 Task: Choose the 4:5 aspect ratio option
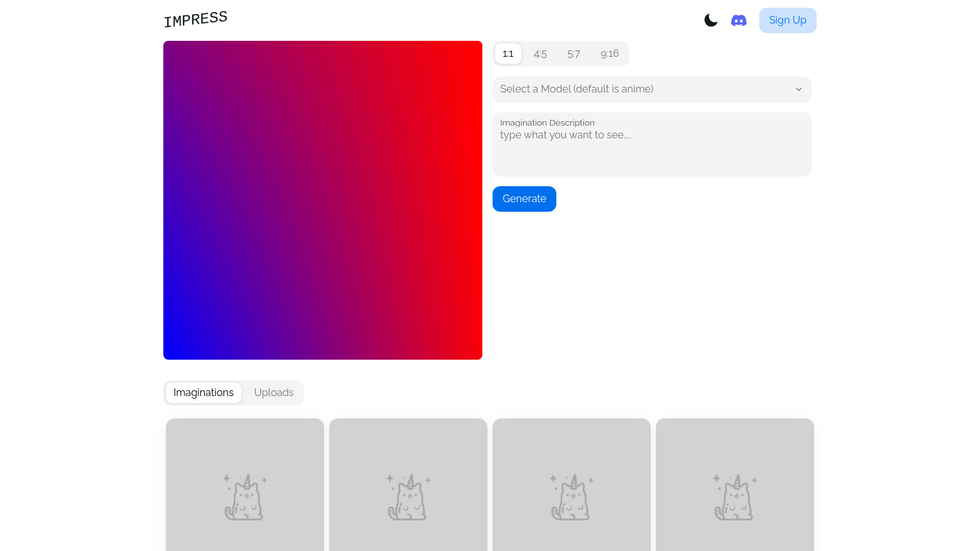(540, 54)
